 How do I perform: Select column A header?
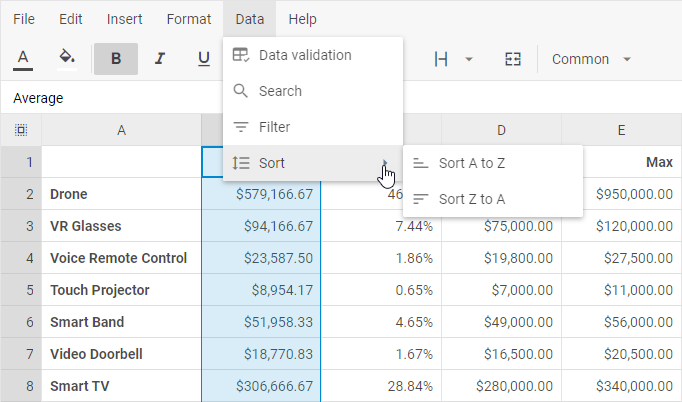(121, 130)
